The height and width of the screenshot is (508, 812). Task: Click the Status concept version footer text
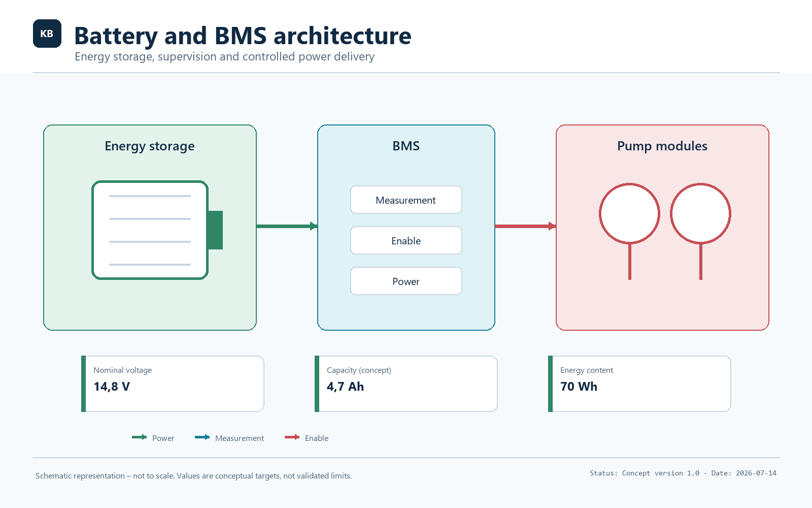click(683, 473)
